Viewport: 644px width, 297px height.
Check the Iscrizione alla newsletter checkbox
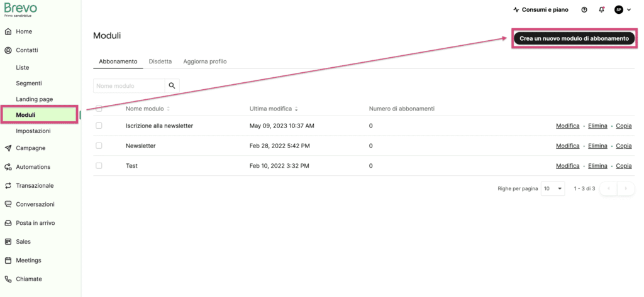(99, 126)
